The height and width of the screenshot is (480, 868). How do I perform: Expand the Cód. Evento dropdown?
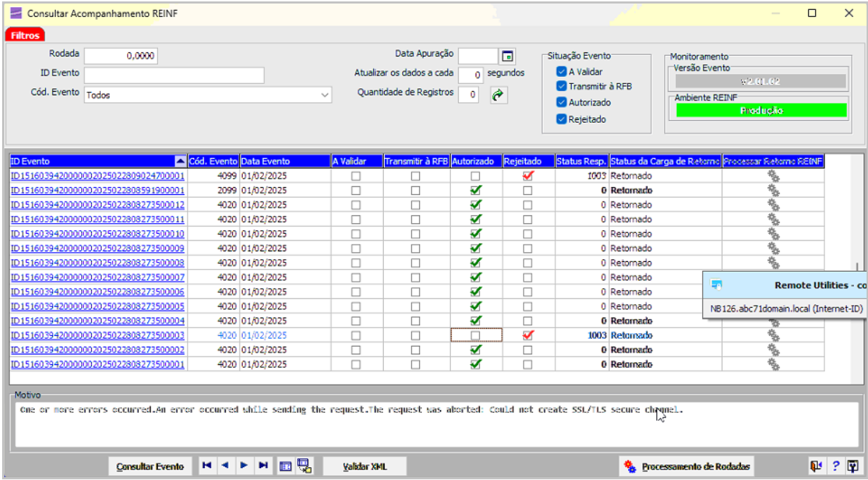point(325,95)
